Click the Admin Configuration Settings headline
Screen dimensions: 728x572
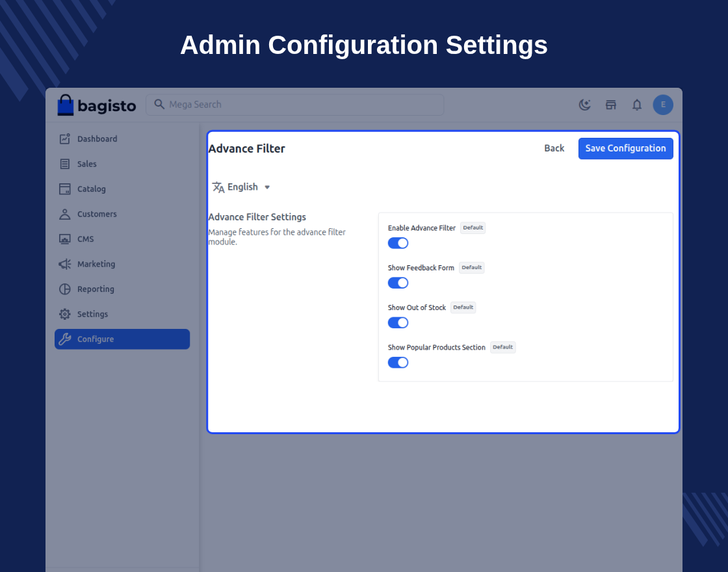[364, 45]
